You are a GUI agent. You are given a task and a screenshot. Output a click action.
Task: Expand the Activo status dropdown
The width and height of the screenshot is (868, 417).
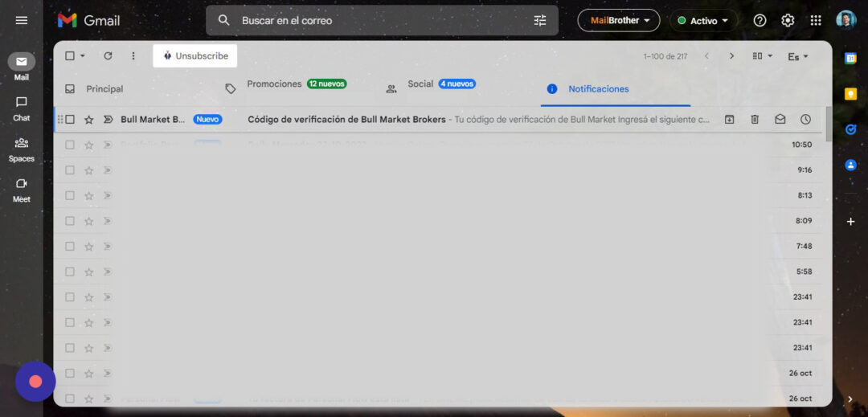coord(703,21)
